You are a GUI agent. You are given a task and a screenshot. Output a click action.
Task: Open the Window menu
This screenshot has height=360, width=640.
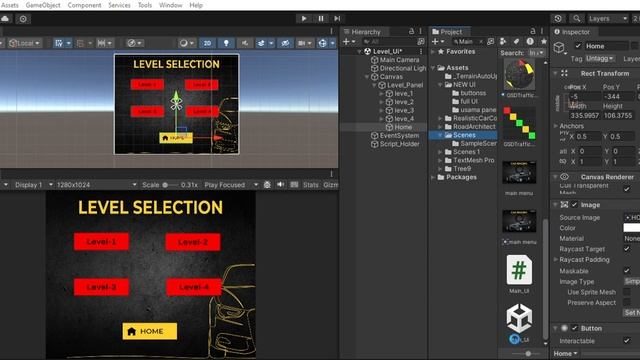click(170, 5)
